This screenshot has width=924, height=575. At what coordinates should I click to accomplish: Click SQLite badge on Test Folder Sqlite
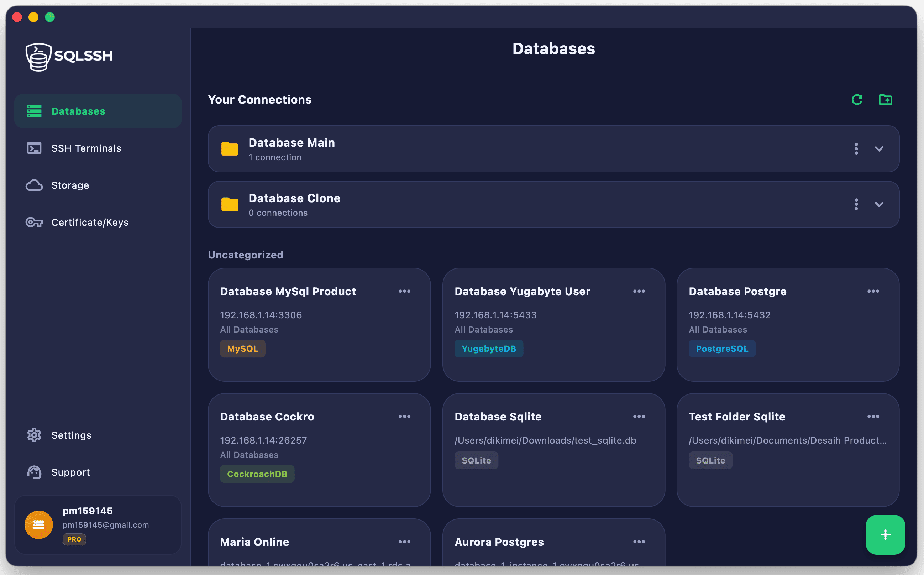tap(710, 460)
